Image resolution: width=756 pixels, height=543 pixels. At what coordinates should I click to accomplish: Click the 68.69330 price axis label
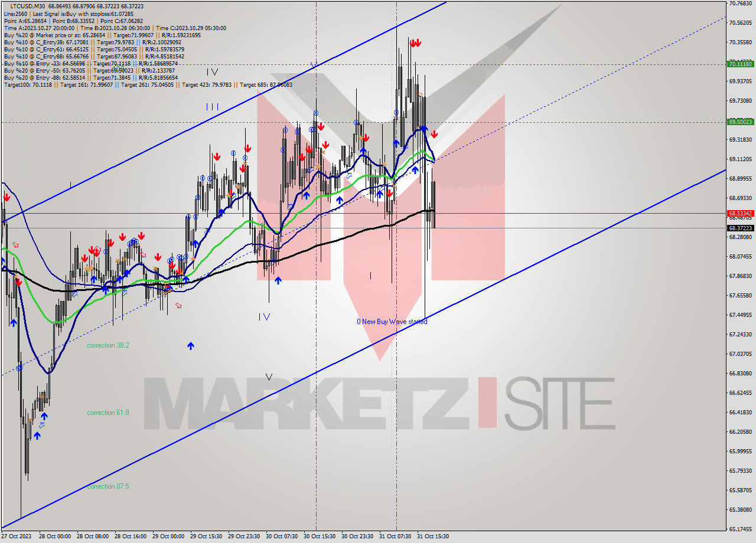(741, 198)
